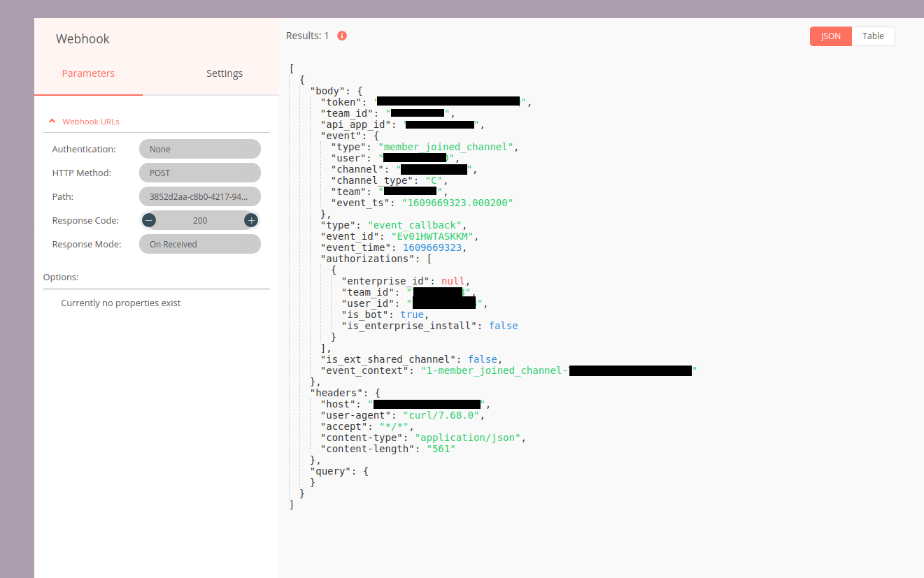Open the HTTP Method dropdown showing POST
This screenshot has height=578, width=924.
click(x=200, y=173)
